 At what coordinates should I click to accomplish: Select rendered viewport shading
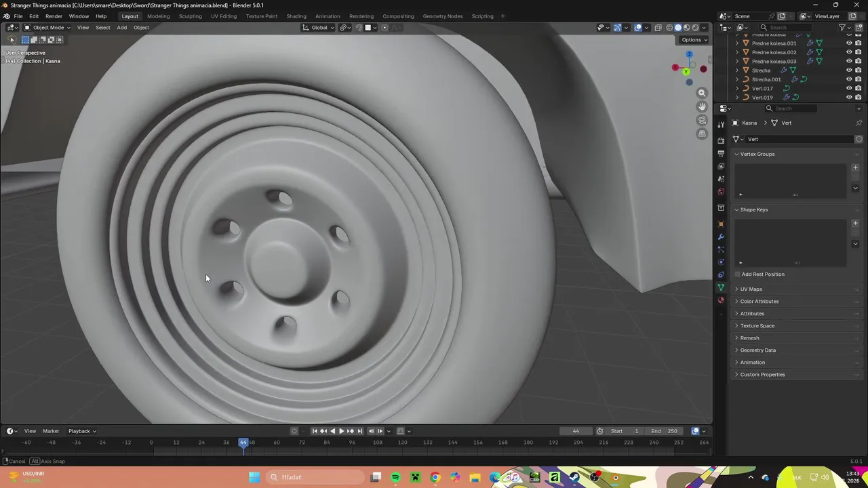(695, 28)
